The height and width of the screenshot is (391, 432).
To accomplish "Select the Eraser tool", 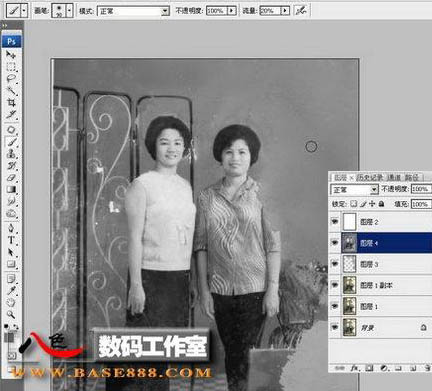I will point(11,177).
